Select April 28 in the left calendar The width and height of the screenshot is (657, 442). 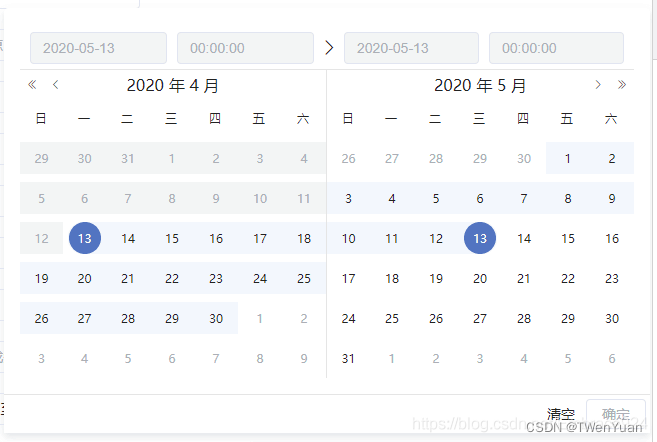pyautogui.click(x=128, y=318)
